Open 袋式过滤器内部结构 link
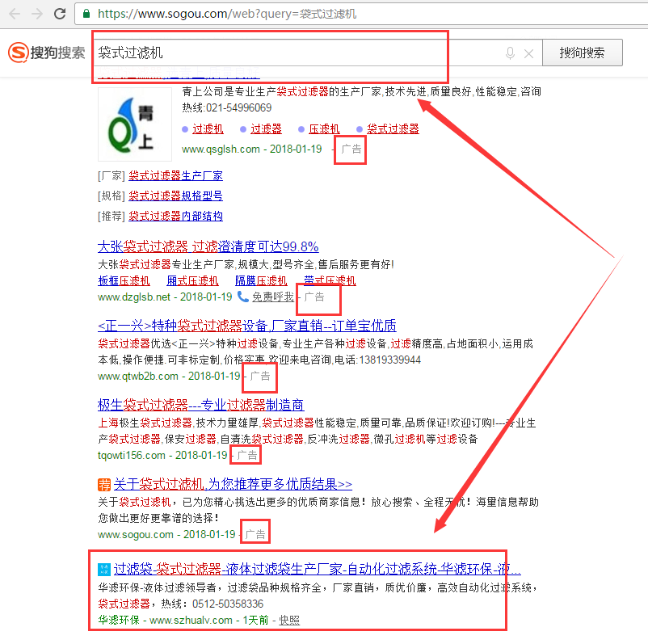This screenshot has width=648, height=644. [x=175, y=216]
